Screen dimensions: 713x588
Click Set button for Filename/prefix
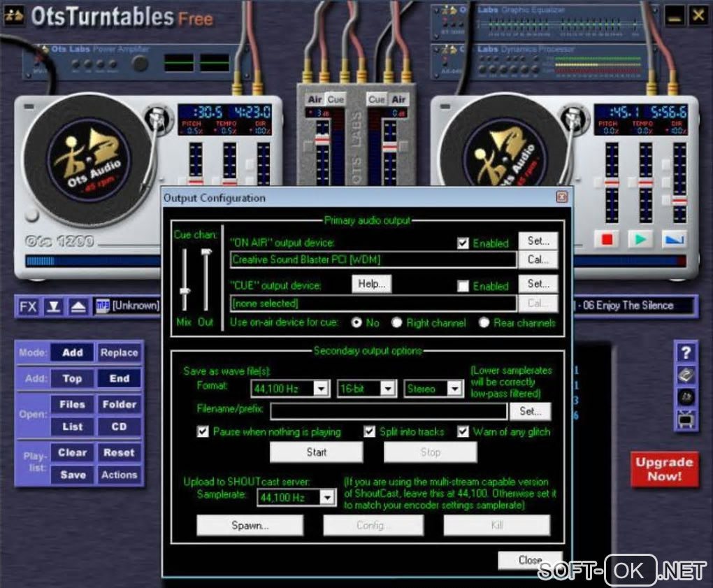[530, 411]
